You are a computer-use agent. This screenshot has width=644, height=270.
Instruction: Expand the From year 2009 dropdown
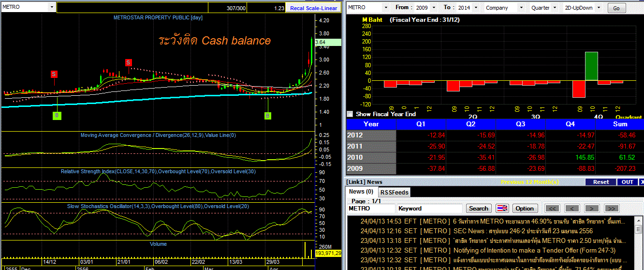tap(434, 8)
